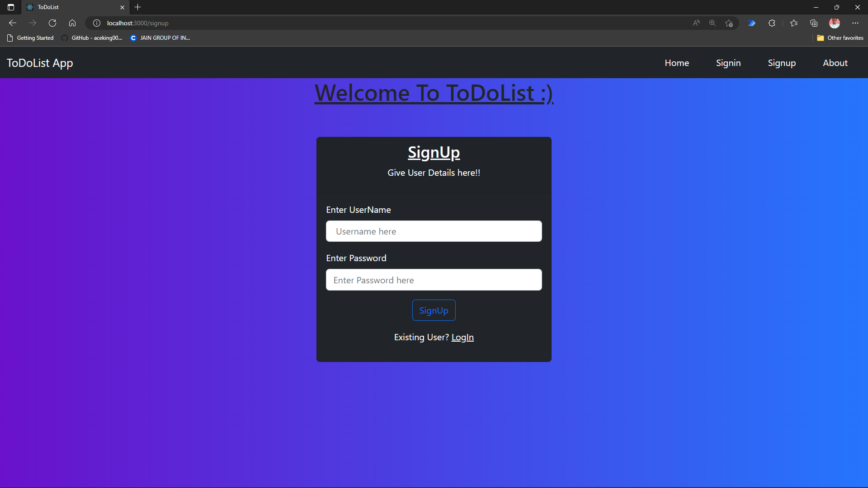Open the Getting Started bookmark
Screen dimensions: 868x488
point(30,38)
